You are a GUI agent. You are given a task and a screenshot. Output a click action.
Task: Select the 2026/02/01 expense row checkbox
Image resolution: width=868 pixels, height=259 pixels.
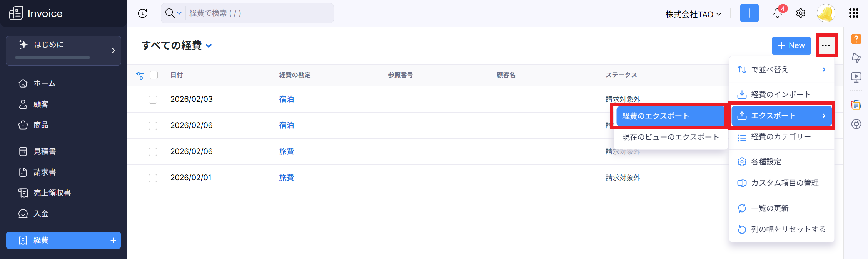(153, 178)
